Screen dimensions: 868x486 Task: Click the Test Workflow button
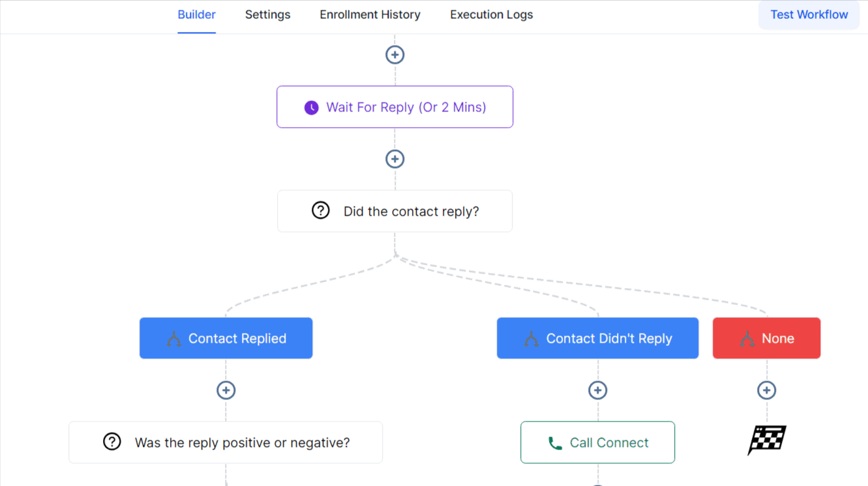coord(809,14)
